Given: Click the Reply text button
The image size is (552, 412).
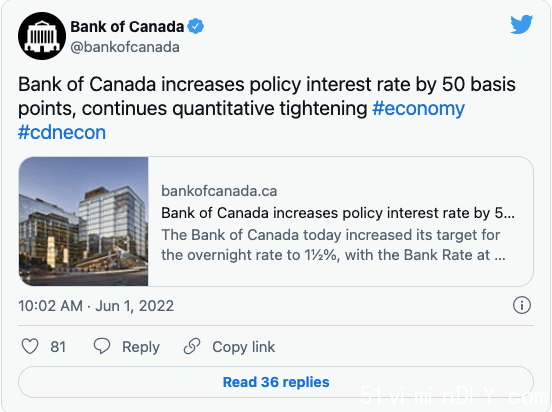Looking at the screenshot, I should click(x=141, y=347).
